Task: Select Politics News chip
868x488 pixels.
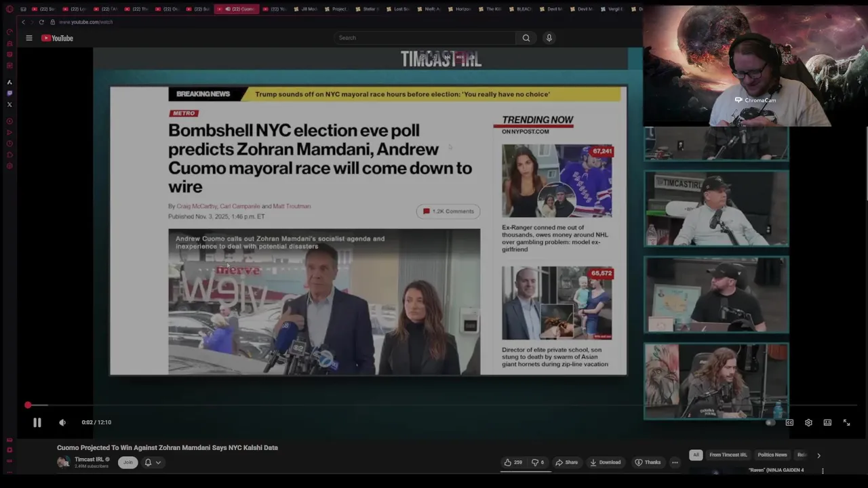Action: tap(772, 455)
